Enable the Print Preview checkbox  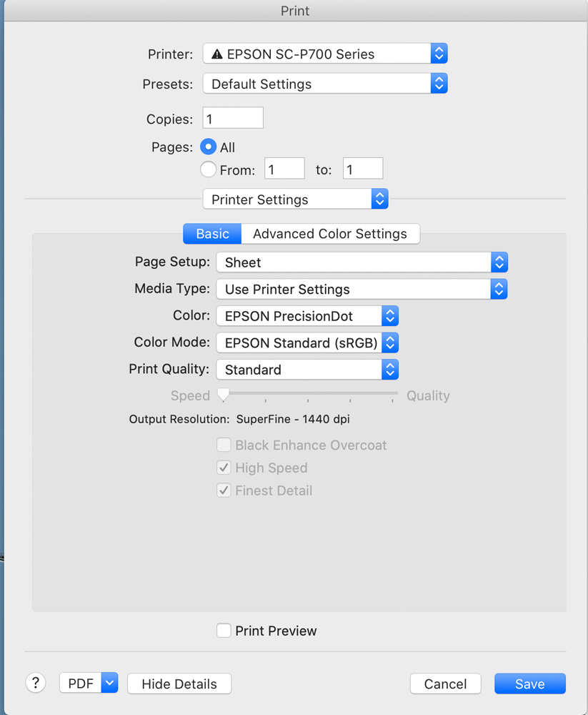[x=224, y=631]
